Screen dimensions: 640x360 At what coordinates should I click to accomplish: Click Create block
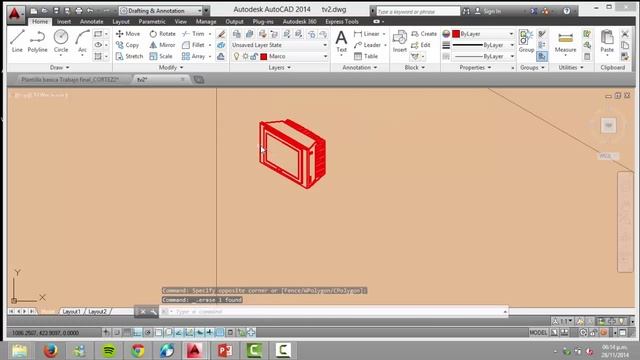click(424, 33)
